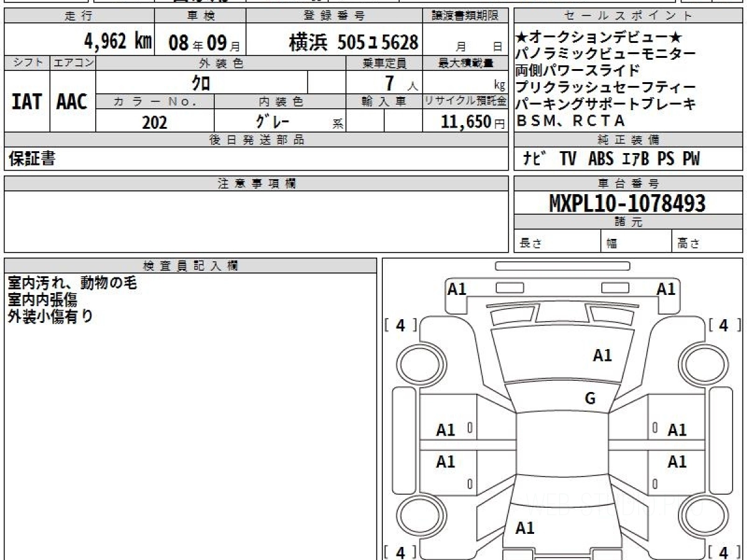
Task: Click the 輸入車 header
Action: pos(384,101)
